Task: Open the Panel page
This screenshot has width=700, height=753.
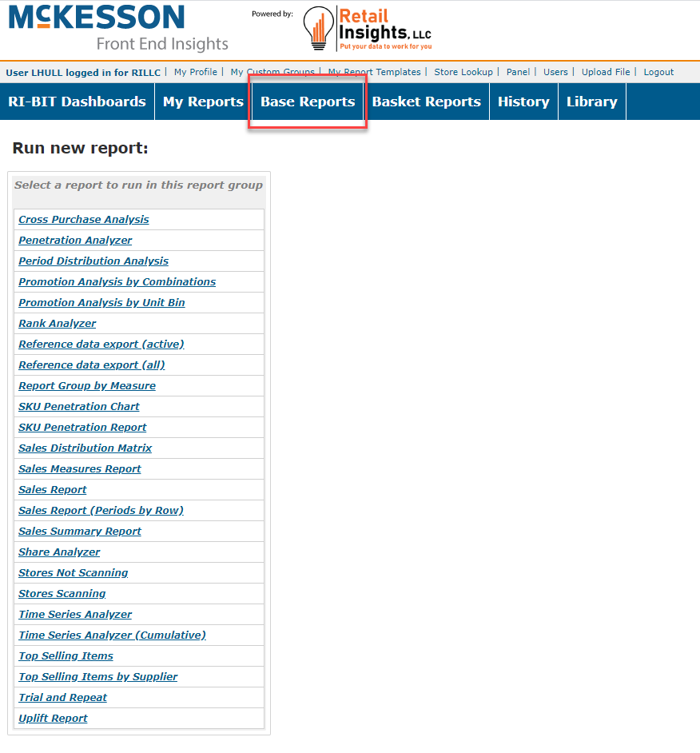Action: pyautogui.click(x=518, y=72)
